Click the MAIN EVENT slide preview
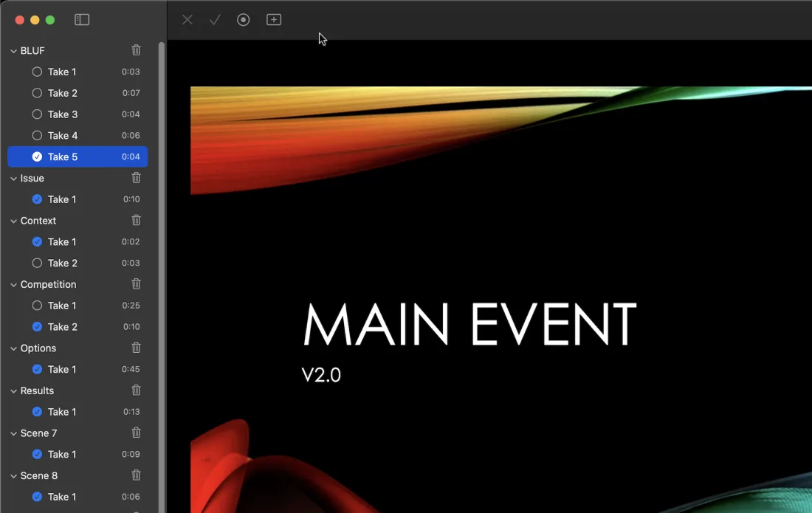812x513 pixels. pyautogui.click(x=501, y=300)
